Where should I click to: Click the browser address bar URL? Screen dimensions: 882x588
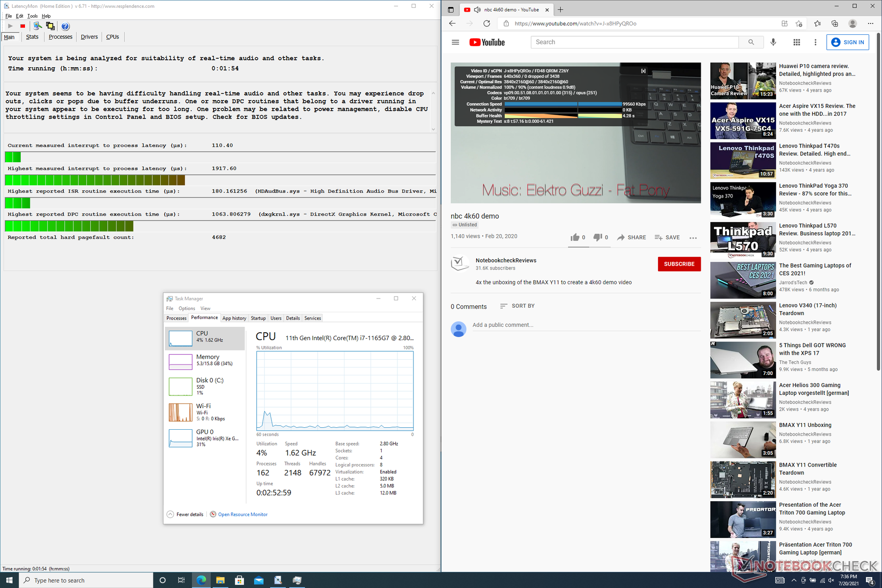575,24
